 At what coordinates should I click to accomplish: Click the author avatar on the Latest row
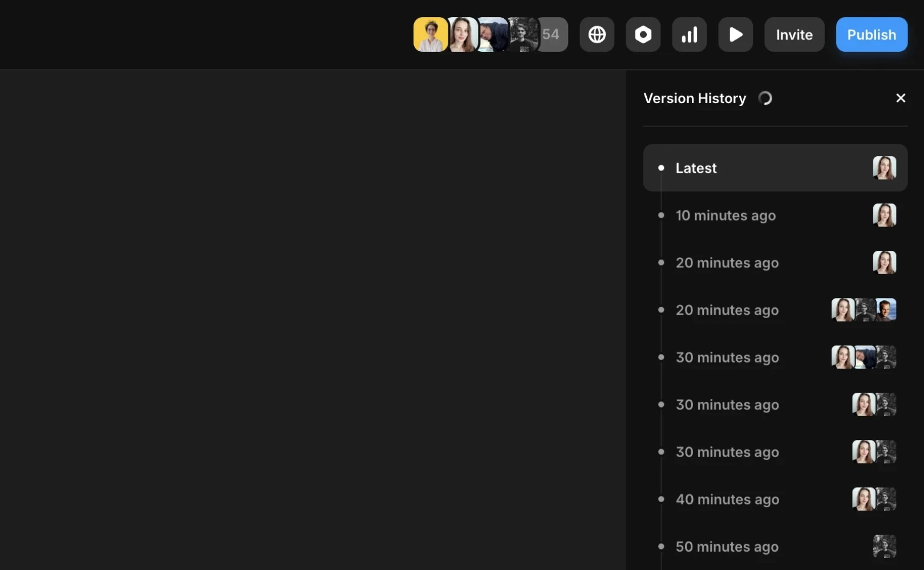click(x=884, y=168)
